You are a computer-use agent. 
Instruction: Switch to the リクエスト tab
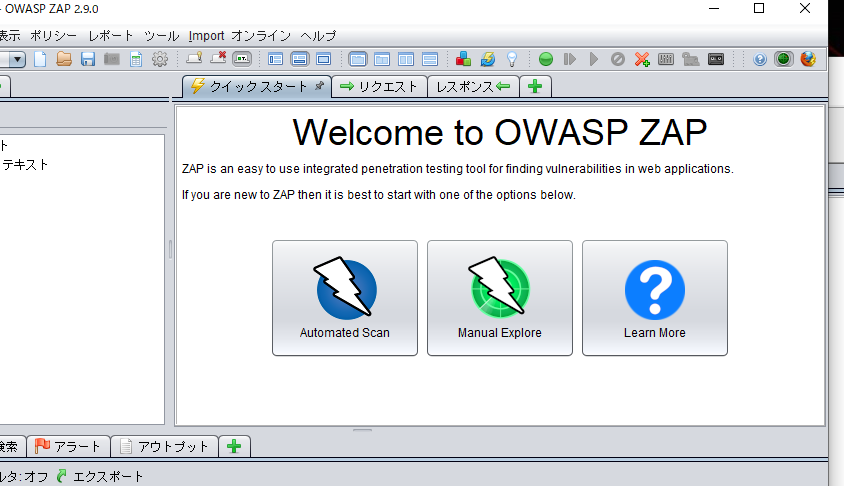(379, 87)
